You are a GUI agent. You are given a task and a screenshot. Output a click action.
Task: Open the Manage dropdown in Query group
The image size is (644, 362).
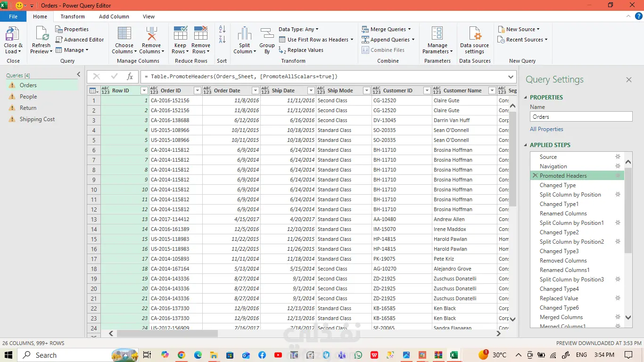click(x=72, y=50)
